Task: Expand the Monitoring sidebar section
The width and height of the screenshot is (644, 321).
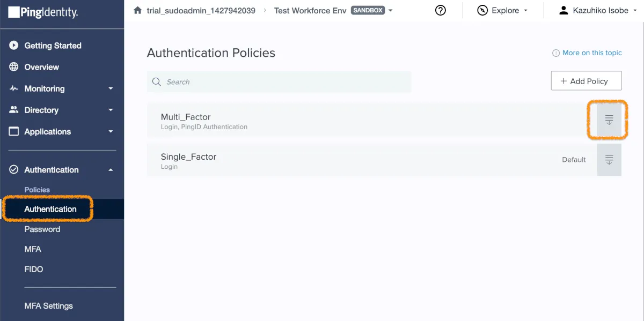Action: pyautogui.click(x=111, y=88)
